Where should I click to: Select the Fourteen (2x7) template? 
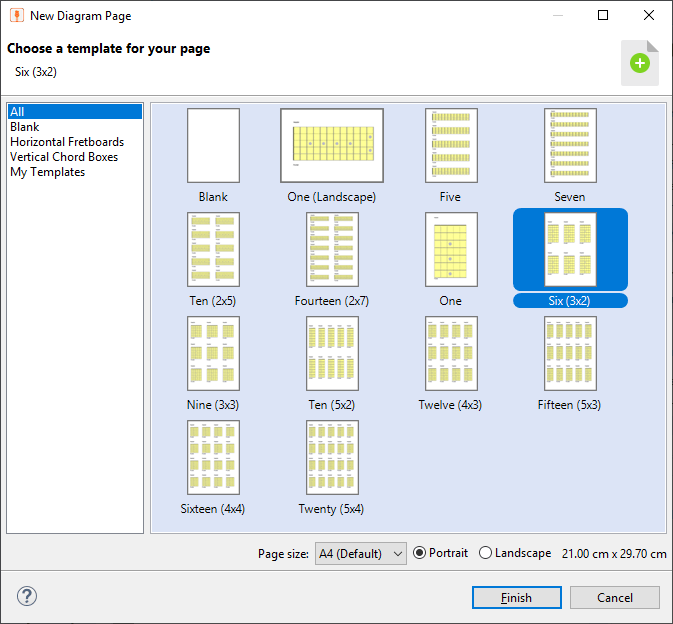point(332,249)
